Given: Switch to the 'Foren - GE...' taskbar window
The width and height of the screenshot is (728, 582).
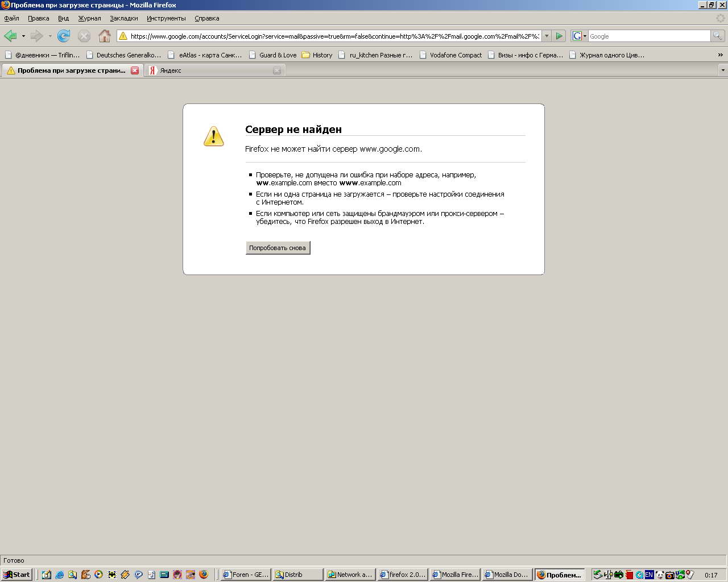Looking at the screenshot, I should 245,575.
